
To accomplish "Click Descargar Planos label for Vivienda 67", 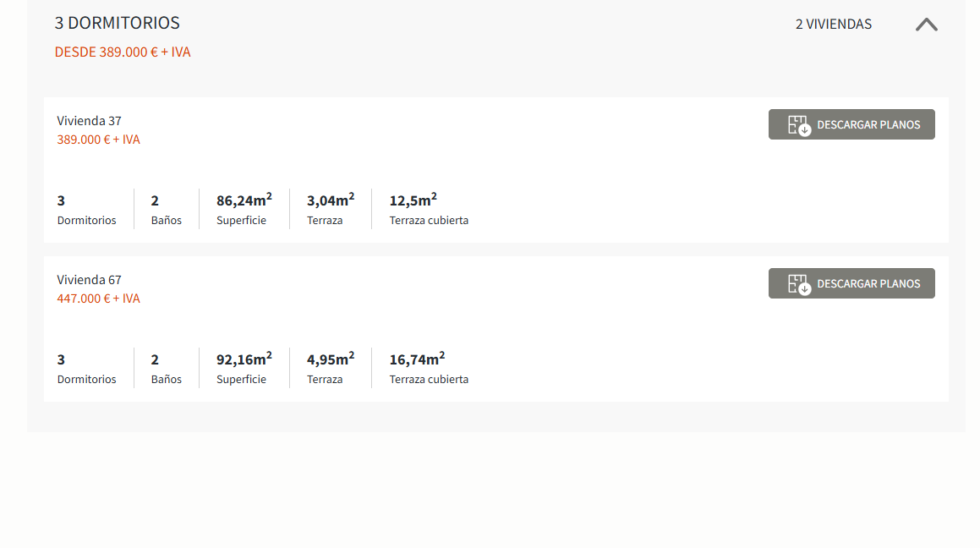I will click(868, 283).
